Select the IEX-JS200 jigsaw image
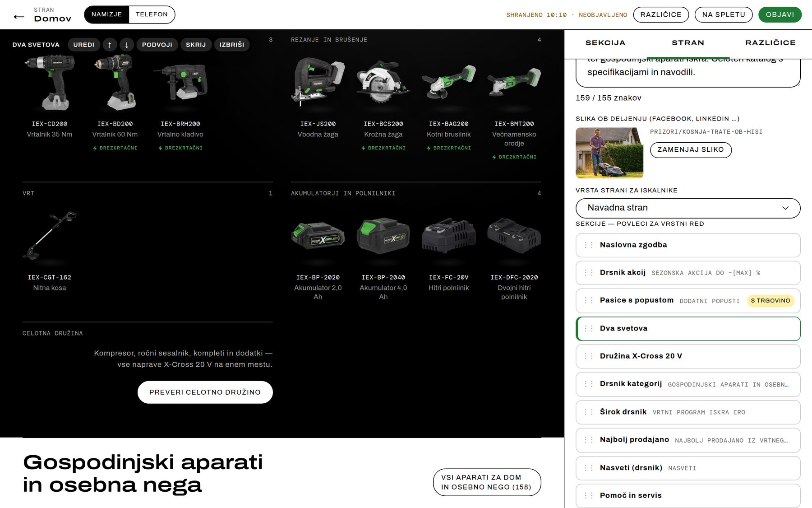The width and height of the screenshot is (812, 508). [318, 82]
